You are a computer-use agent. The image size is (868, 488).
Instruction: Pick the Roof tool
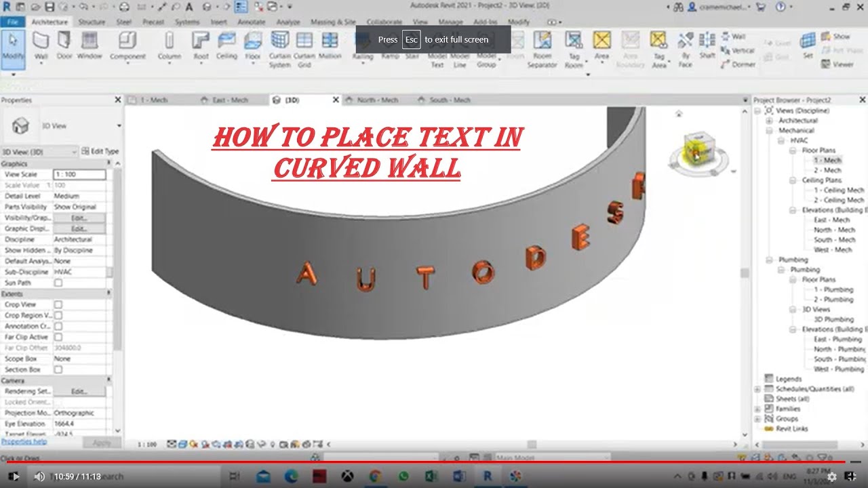201,46
